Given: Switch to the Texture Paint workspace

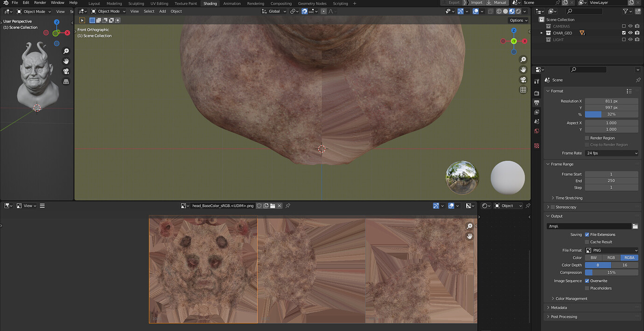Looking at the screenshot, I should (x=186, y=3).
